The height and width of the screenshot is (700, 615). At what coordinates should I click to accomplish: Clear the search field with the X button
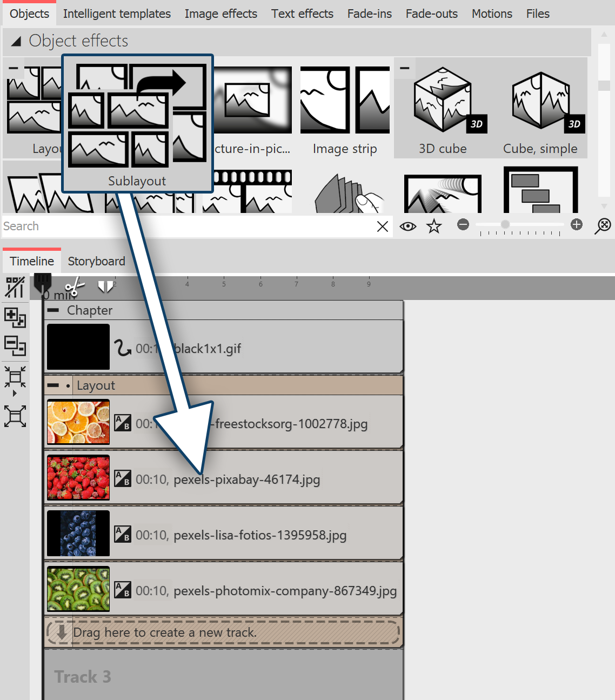(x=383, y=226)
